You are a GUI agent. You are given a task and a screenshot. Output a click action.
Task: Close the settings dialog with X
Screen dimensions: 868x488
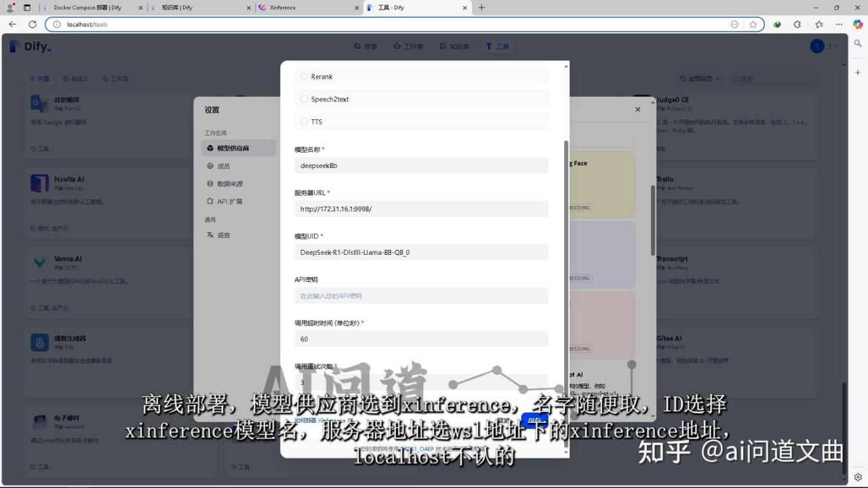(x=637, y=109)
